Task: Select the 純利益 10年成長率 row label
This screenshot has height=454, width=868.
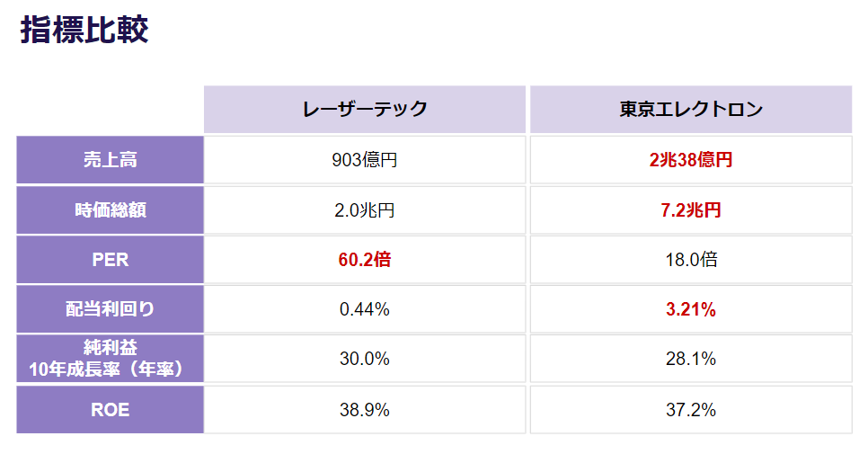Action: (x=111, y=359)
